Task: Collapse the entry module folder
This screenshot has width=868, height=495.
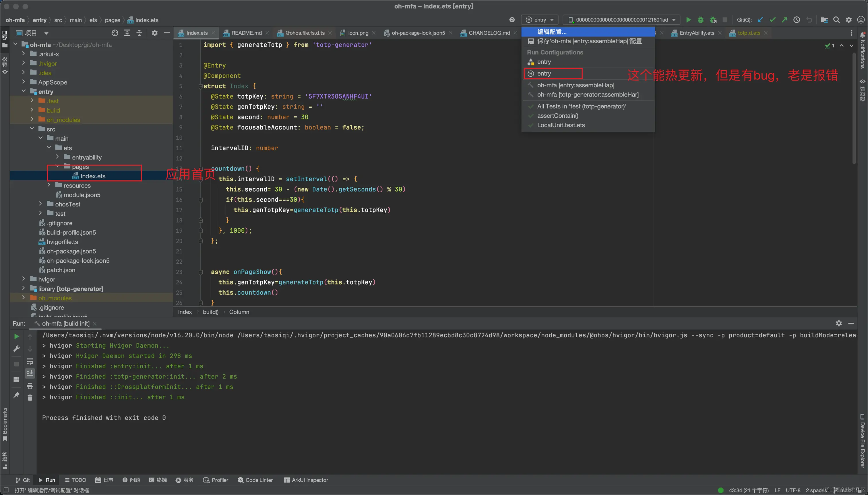Action: click(24, 91)
